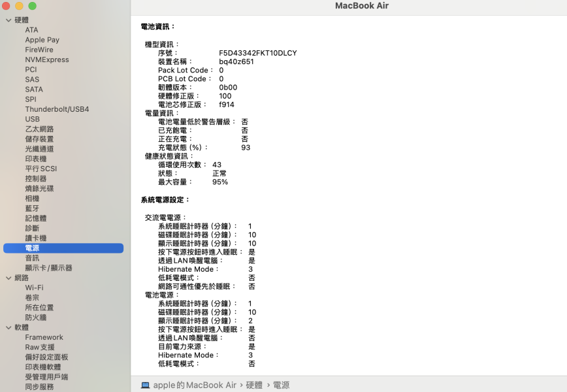Open the 光纖通道 entry

(39, 149)
